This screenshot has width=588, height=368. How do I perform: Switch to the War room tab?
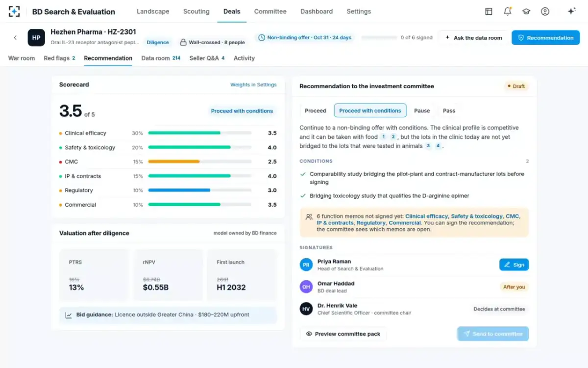(x=22, y=58)
